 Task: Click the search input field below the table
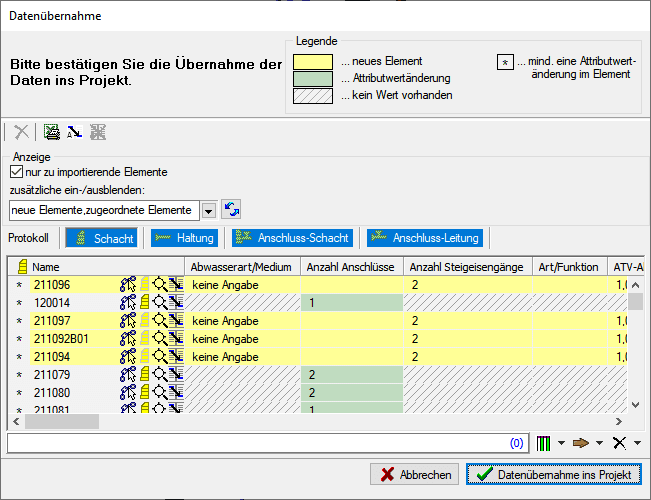[x=260, y=442]
